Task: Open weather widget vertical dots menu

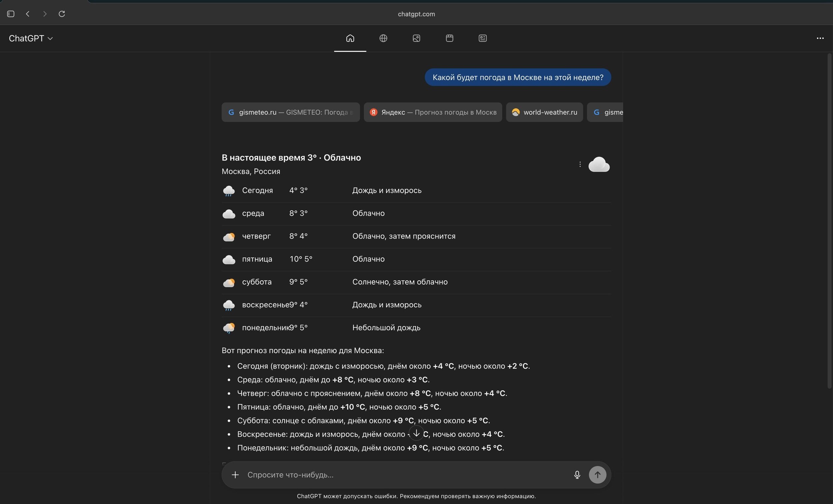Action: click(580, 164)
